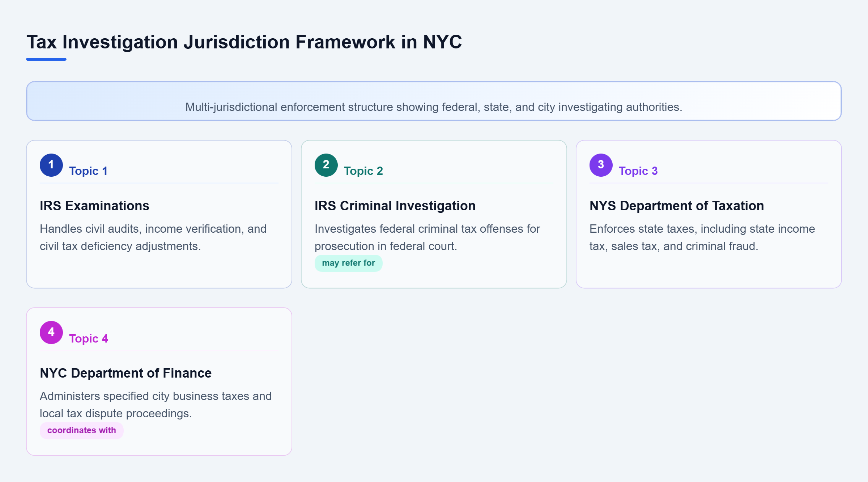Select the 'may refer for' tag
The height and width of the screenshot is (482, 868).
(x=348, y=263)
